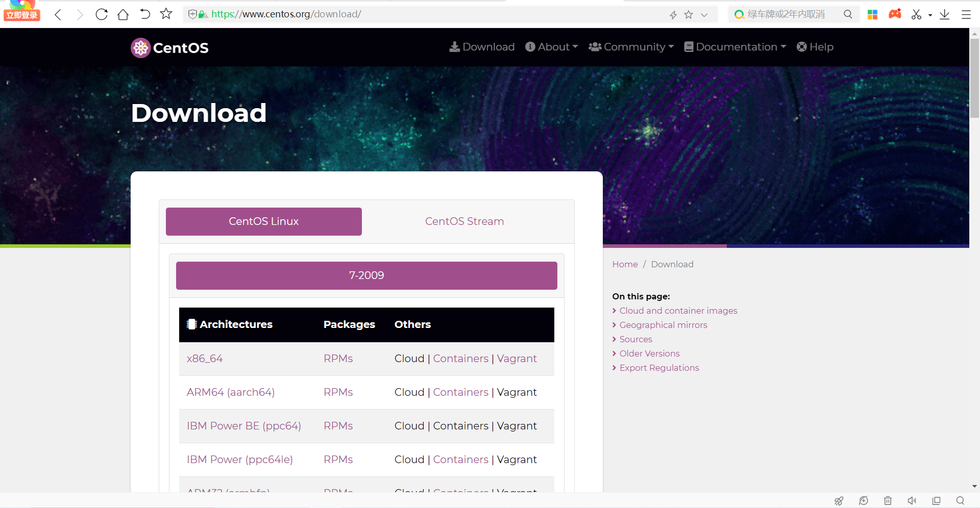Open Containers link in the x86_64 row
This screenshot has height=508, width=980.
pyautogui.click(x=461, y=359)
